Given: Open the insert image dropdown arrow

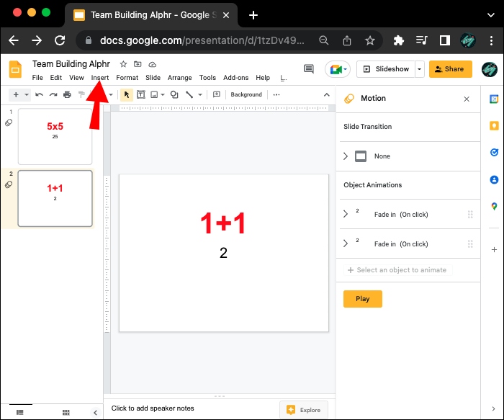Looking at the screenshot, I should [163, 94].
